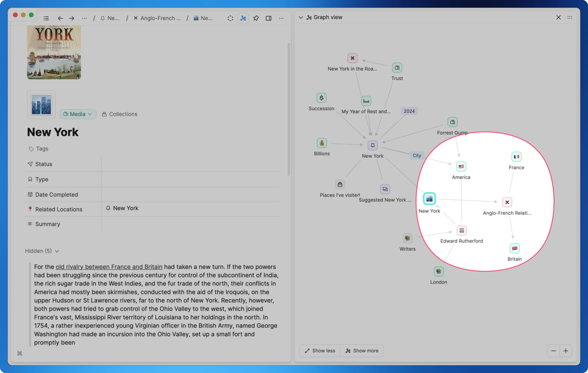588x373 pixels.
Task: Click the New York book cover image
Action: (x=54, y=52)
